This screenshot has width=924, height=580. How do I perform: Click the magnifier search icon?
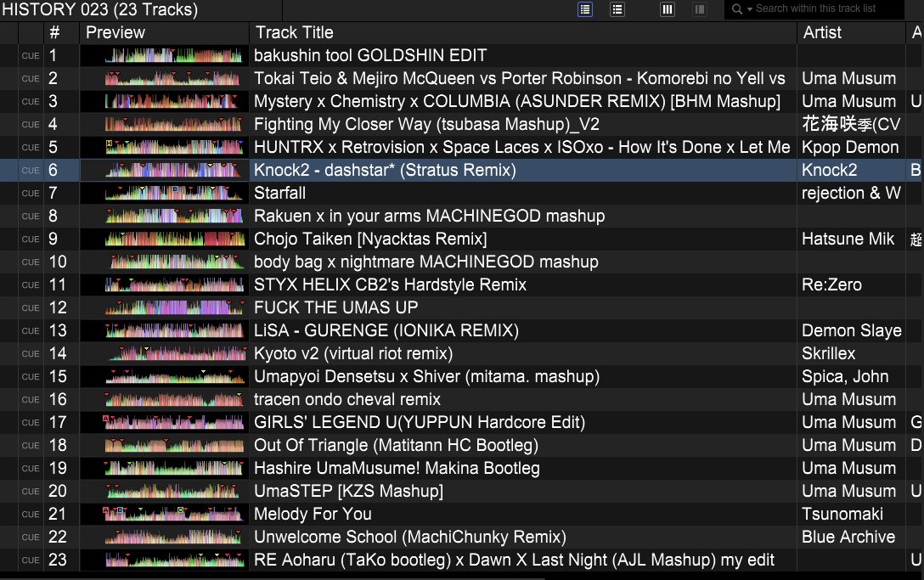(x=736, y=8)
